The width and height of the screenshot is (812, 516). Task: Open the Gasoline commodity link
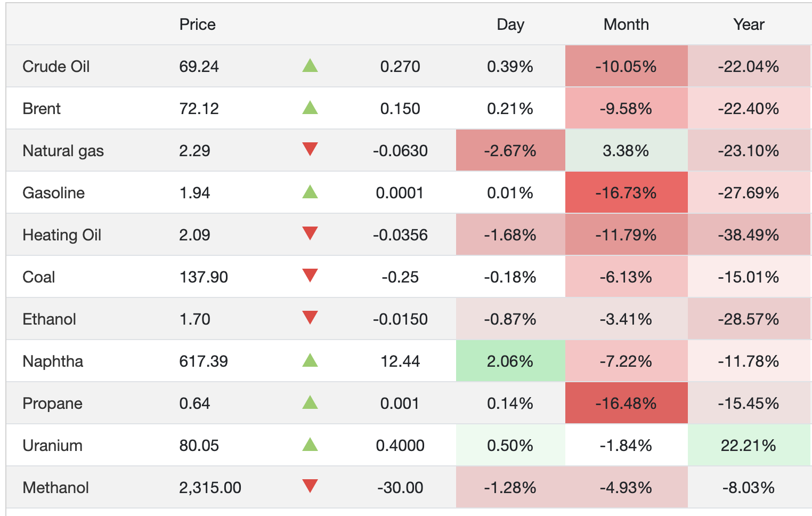click(x=53, y=193)
